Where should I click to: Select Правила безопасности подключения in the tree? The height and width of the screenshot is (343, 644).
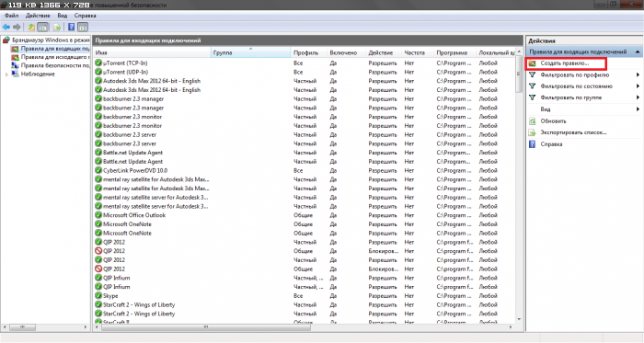[55, 65]
